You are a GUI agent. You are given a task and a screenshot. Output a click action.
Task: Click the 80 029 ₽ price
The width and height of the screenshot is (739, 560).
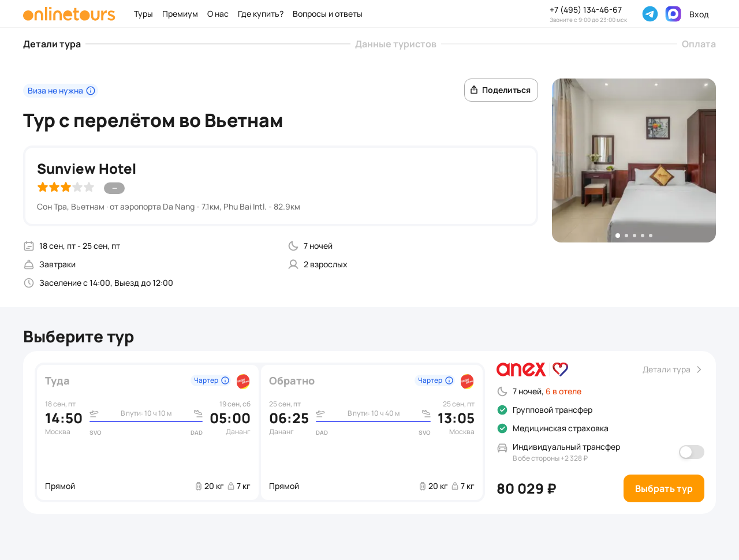click(x=527, y=489)
